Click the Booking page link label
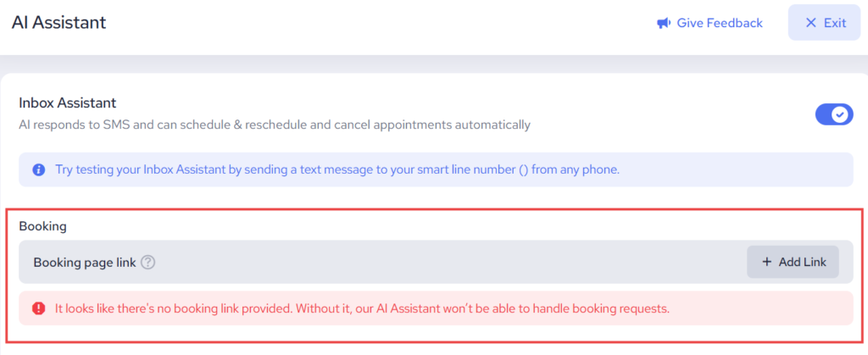The height and width of the screenshot is (355, 868). pyautogui.click(x=84, y=263)
